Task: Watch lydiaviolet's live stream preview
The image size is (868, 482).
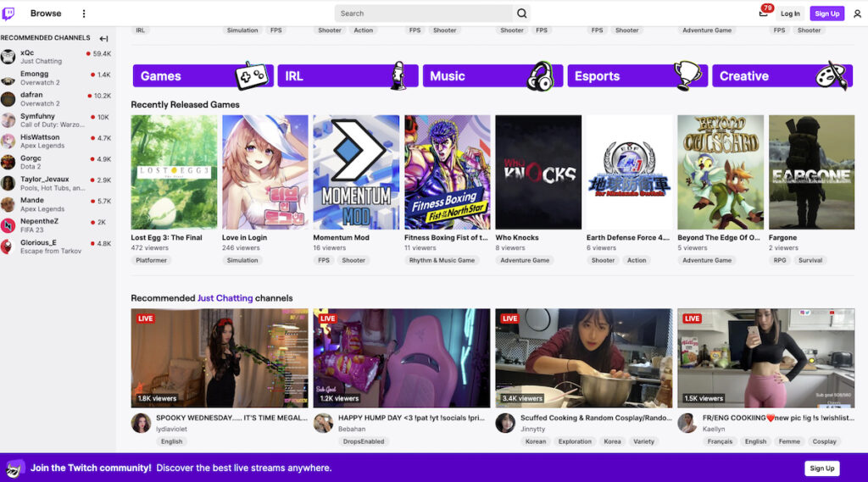Action: pos(220,358)
